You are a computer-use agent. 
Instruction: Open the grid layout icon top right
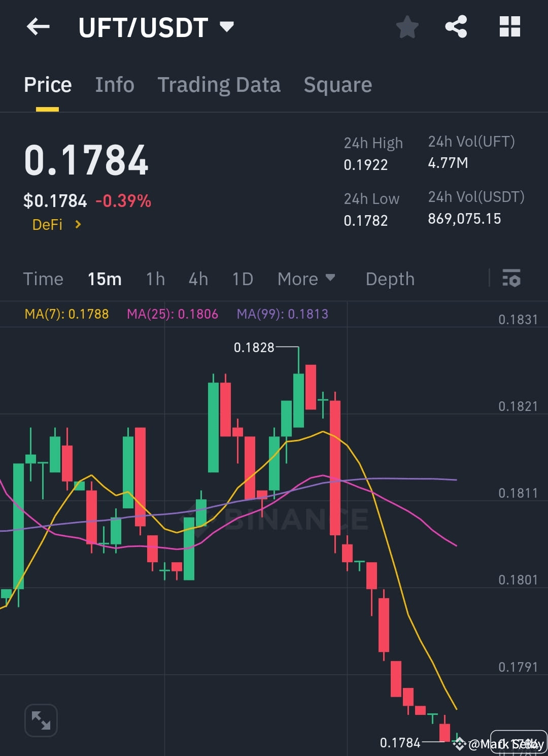(510, 27)
